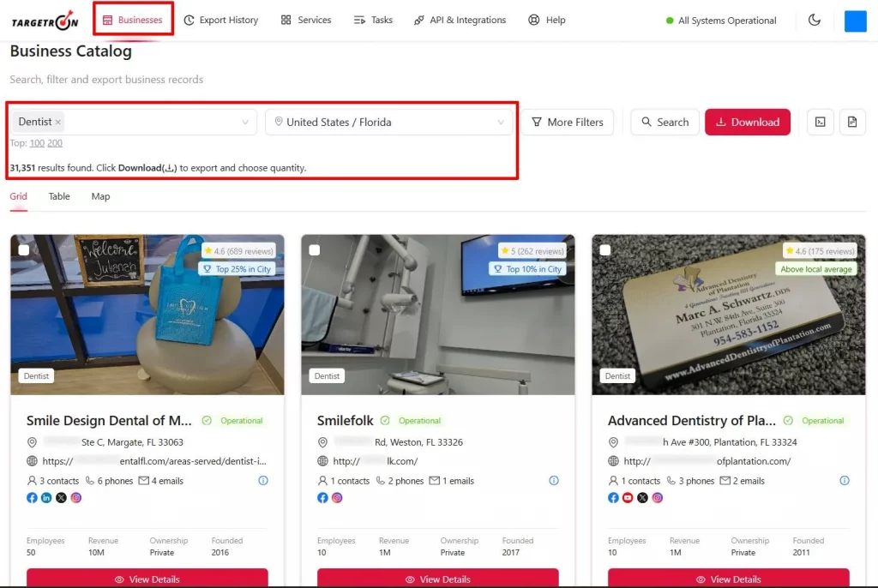
Task: Select checkbox on Smile Design Dental card
Action: [x=23, y=250]
